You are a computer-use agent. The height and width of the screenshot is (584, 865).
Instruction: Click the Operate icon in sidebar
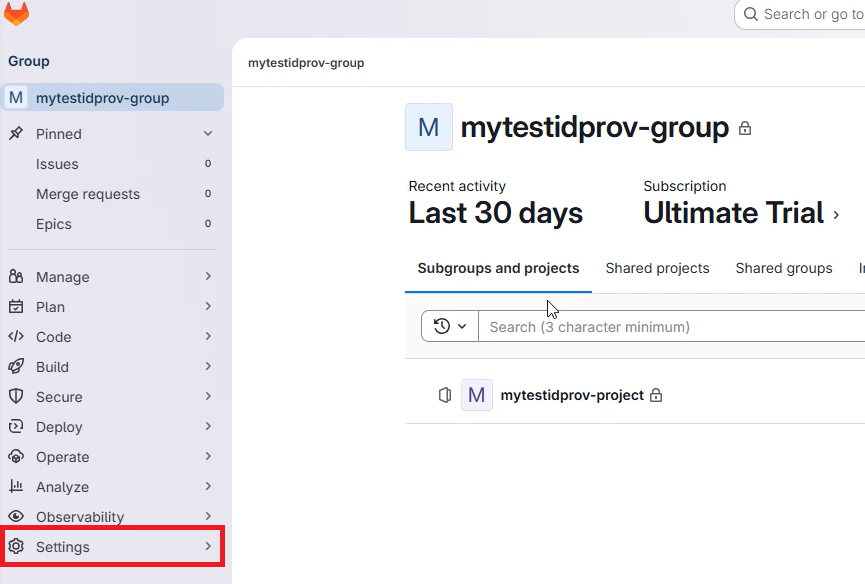tap(16, 456)
